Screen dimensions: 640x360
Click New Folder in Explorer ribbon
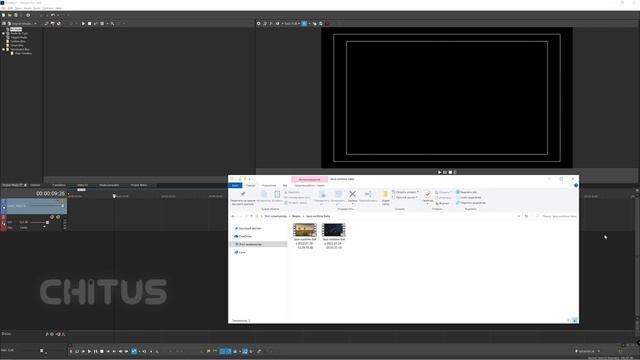point(385,198)
